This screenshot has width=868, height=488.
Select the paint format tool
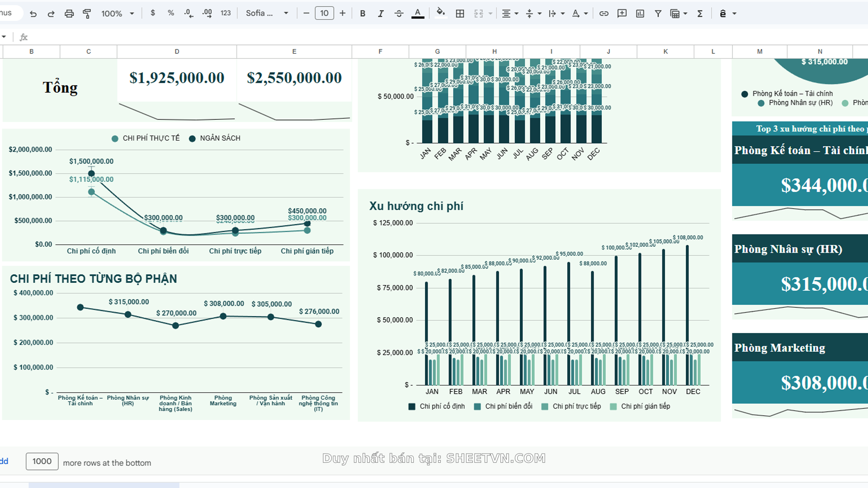[87, 14]
